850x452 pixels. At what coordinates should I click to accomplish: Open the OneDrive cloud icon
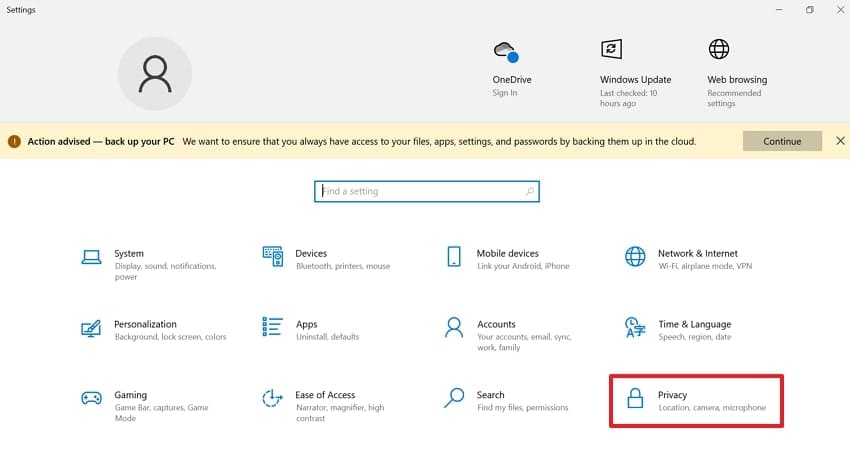tap(506, 52)
